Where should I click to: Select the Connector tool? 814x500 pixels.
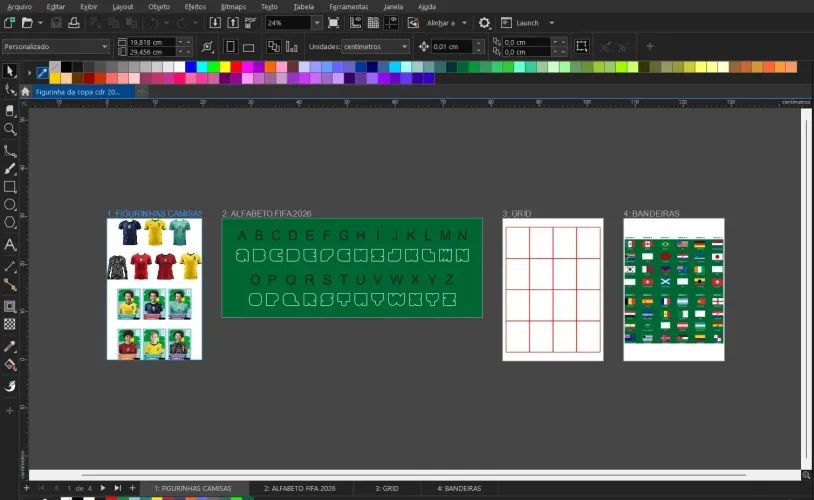pos(9,285)
